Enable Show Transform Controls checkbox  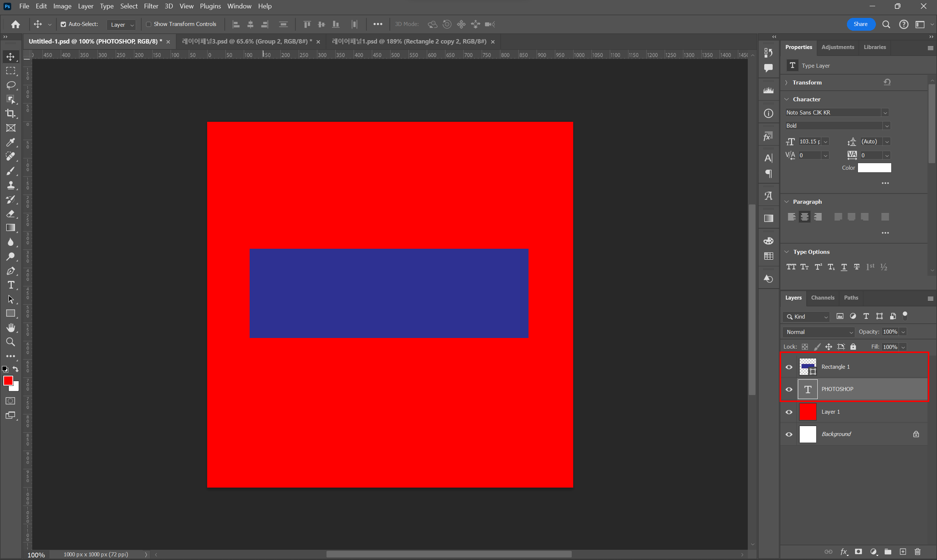pos(148,24)
